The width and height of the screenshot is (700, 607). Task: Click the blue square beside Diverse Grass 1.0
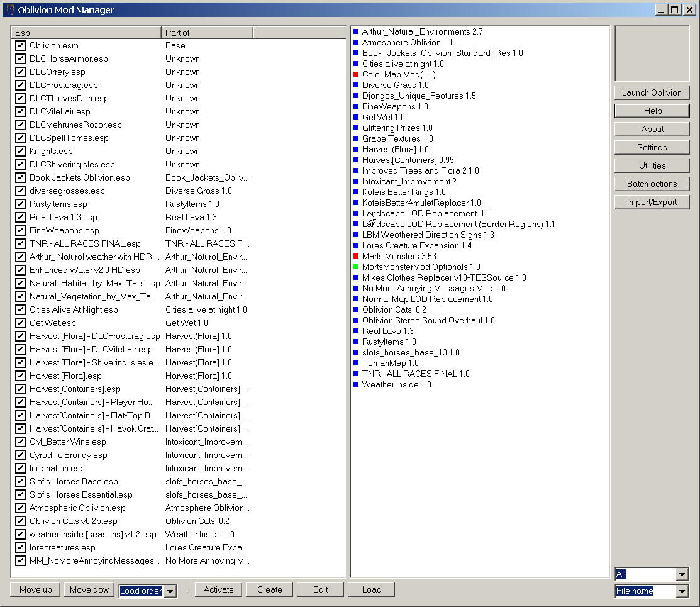356,85
